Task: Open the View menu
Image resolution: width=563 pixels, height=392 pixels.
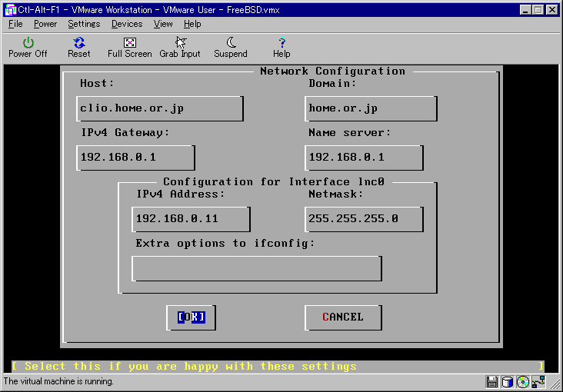Action: tap(163, 24)
